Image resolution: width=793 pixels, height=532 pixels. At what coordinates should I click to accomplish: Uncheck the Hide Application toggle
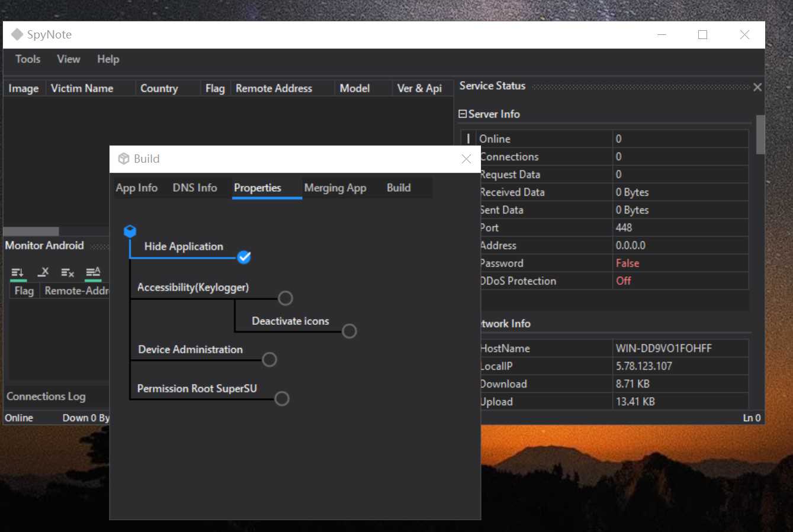click(244, 257)
